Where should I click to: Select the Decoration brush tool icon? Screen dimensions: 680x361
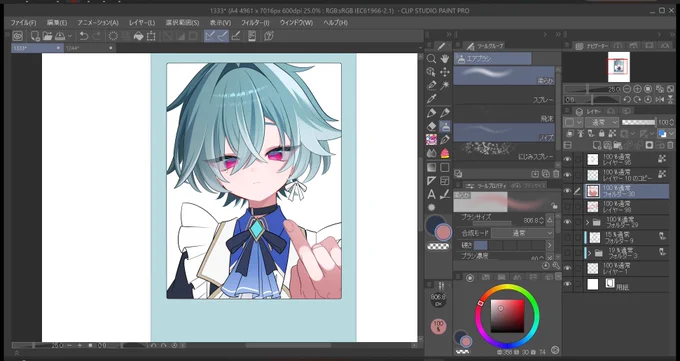[431, 139]
